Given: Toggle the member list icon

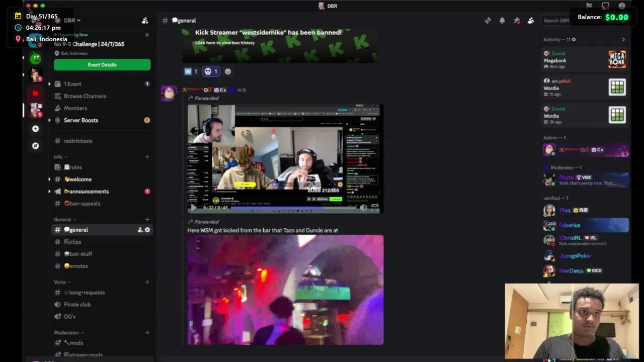Looking at the screenshot, I should pos(531,21).
